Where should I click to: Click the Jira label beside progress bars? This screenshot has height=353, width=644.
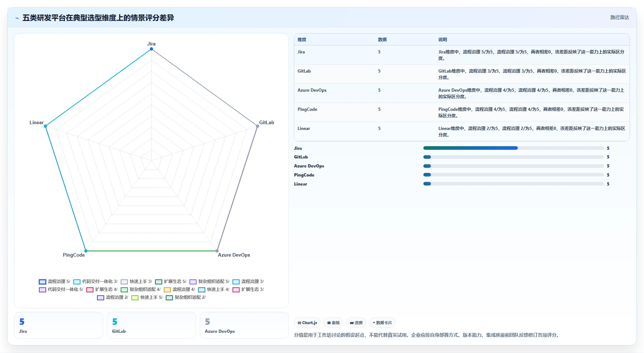coord(298,148)
